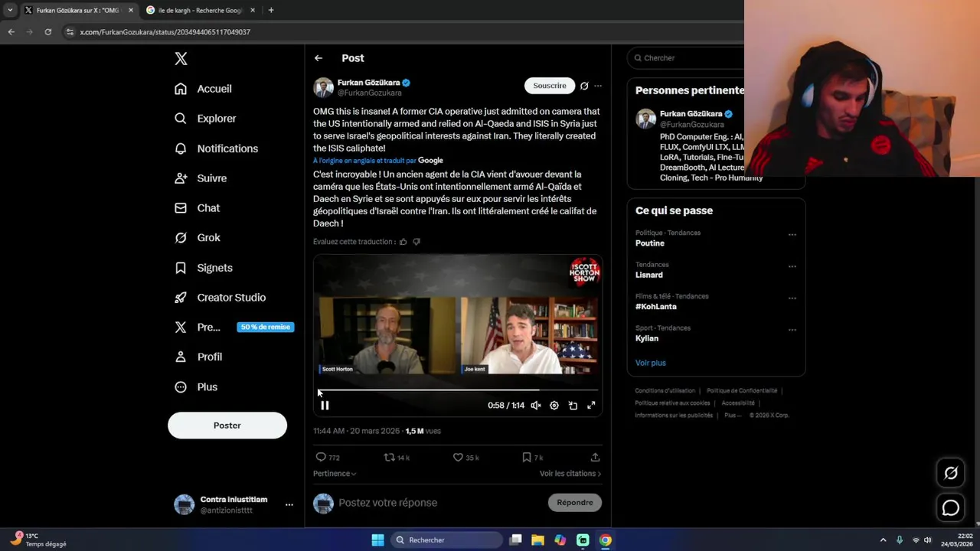Open File Explorer from taskbar
Screen dimensions: 980x551
(538, 540)
